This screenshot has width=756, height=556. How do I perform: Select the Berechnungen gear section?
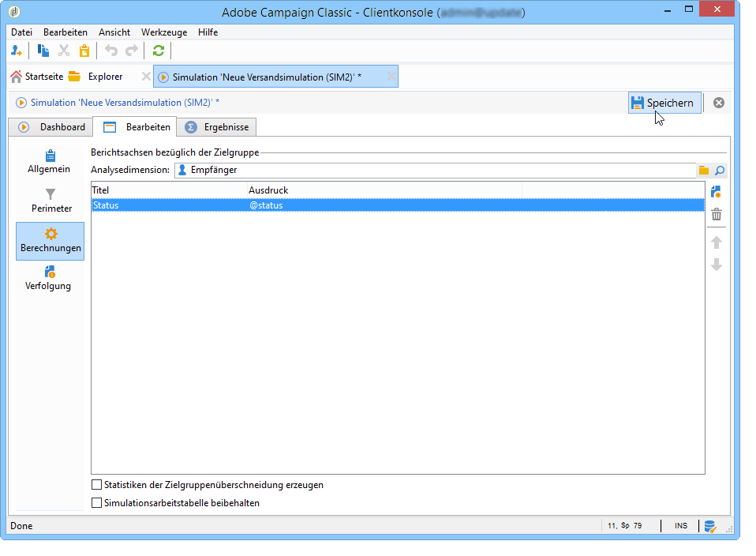[51, 241]
